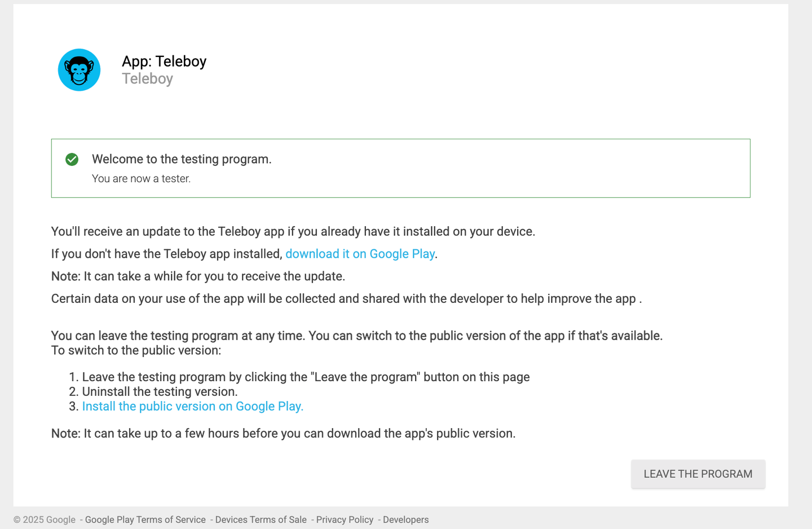Open the 'download it on Google Play' link

[x=360, y=254]
